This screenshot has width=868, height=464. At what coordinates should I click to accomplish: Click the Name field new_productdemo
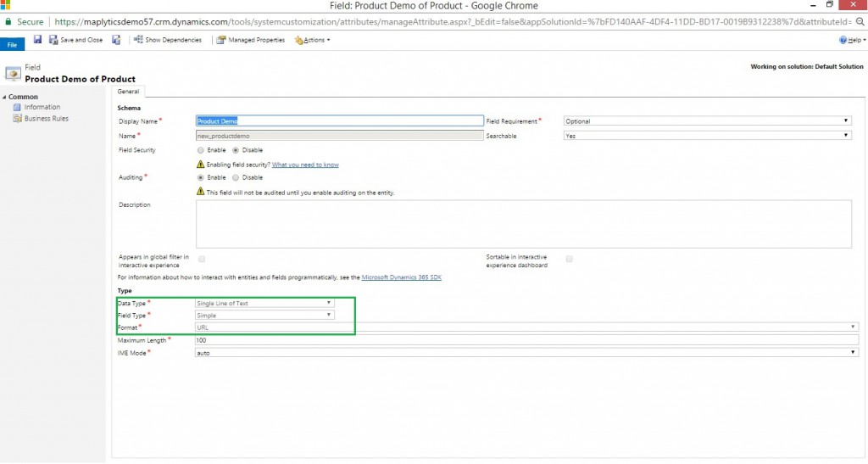[339, 136]
